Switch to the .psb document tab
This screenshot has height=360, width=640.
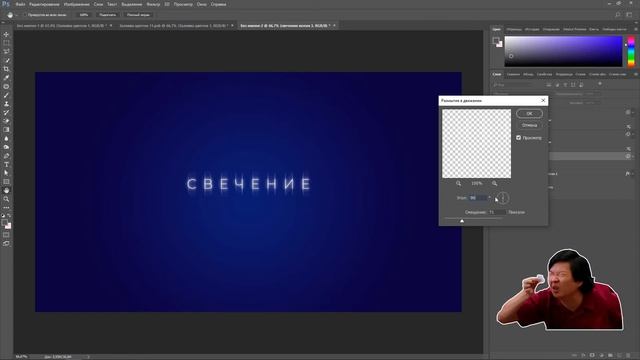173,25
